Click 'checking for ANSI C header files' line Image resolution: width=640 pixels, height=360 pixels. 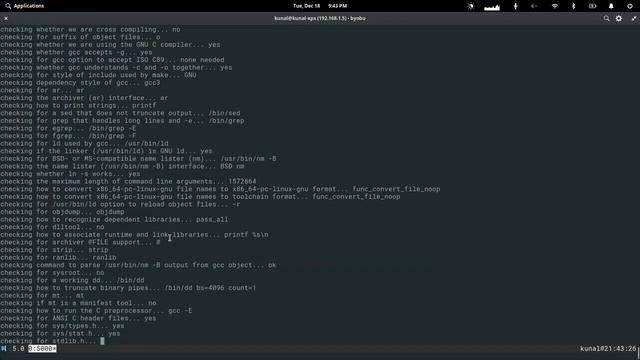click(78, 318)
